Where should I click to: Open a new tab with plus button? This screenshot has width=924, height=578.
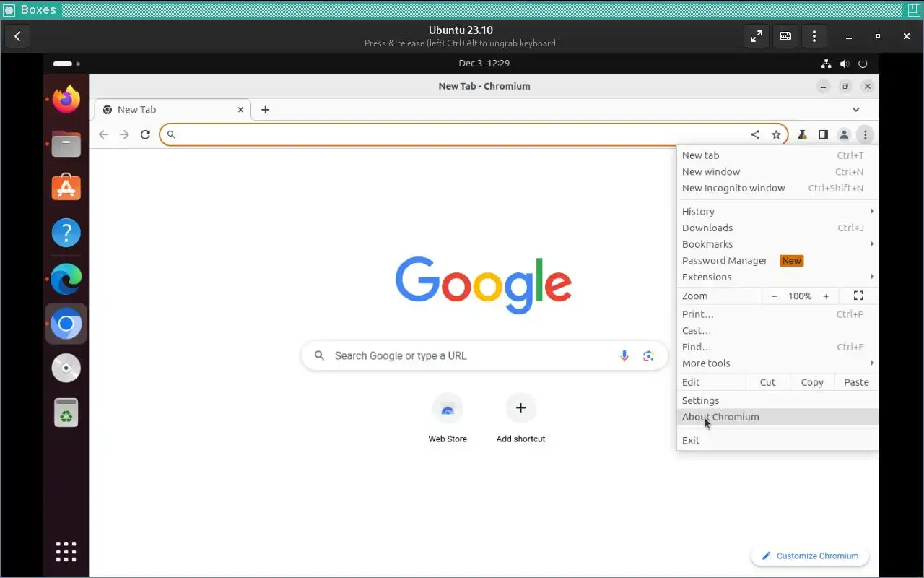tap(265, 110)
